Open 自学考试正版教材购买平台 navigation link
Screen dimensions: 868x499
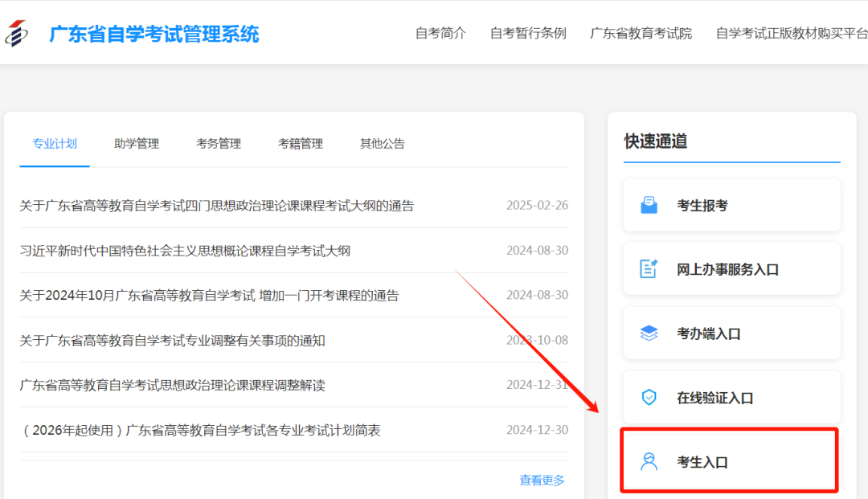(x=791, y=34)
